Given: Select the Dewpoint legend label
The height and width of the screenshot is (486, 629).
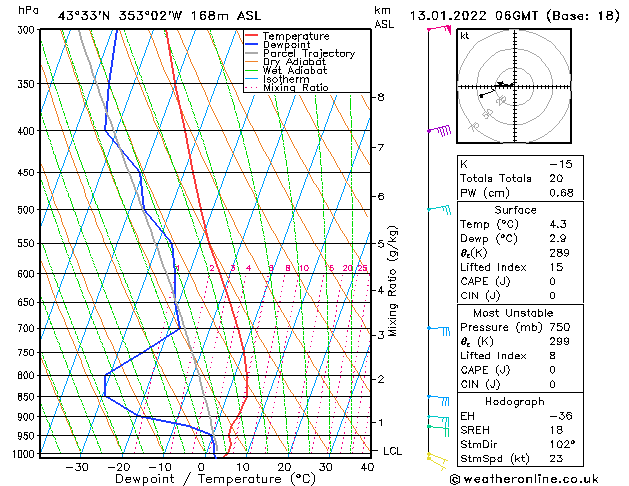Looking at the screenshot, I should point(286,45).
